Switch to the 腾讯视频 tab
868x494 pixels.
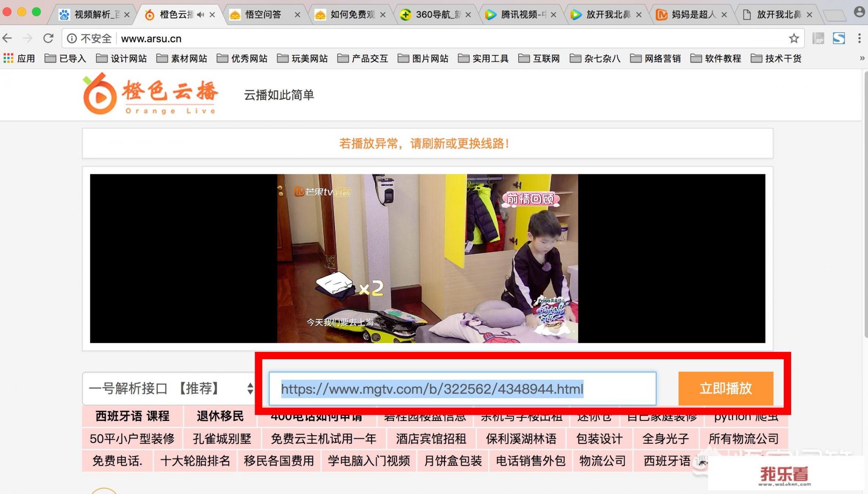click(x=521, y=15)
